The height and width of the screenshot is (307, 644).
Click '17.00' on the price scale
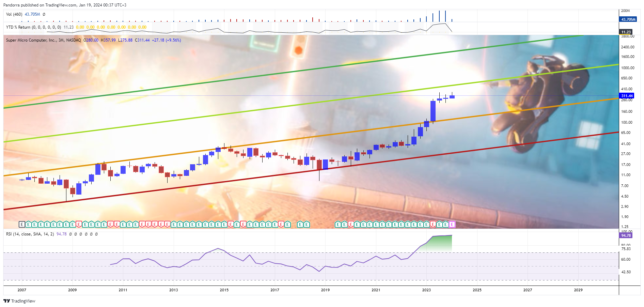(x=626, y=165)
